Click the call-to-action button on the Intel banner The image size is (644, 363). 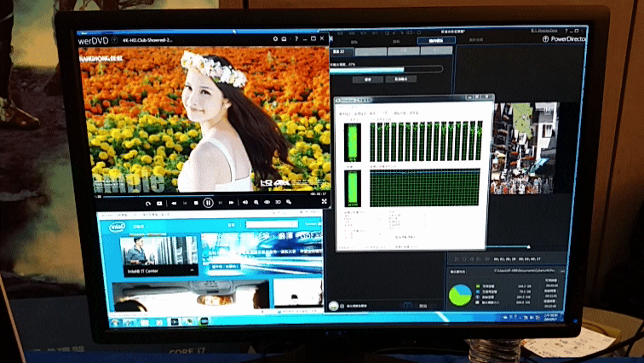(x=226, y=266)
